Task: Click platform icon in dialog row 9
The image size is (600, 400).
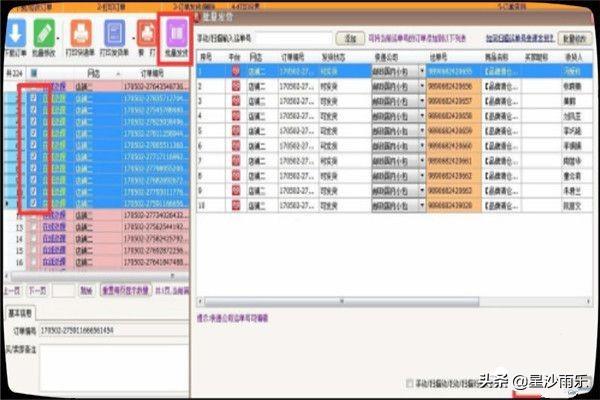Action: pos(236,191)
